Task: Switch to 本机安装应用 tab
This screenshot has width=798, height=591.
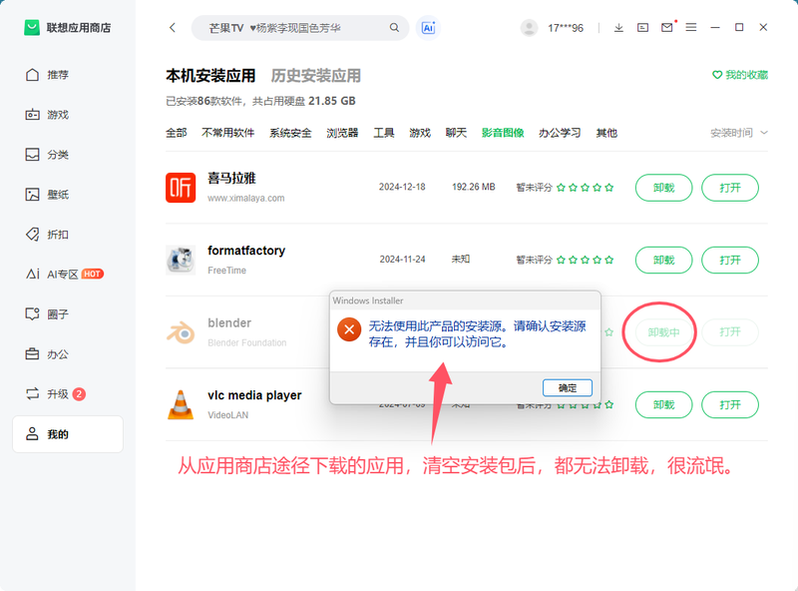Action: (211, 76)
